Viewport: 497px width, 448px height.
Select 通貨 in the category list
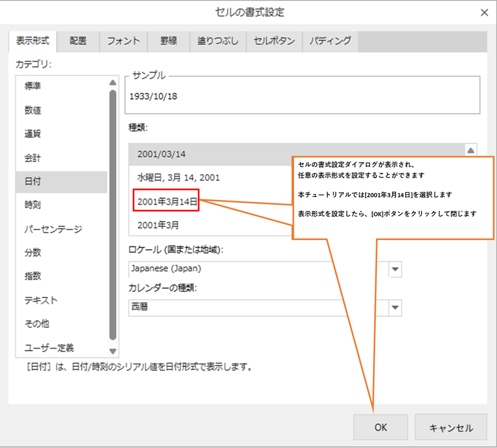tap(33, 134)
